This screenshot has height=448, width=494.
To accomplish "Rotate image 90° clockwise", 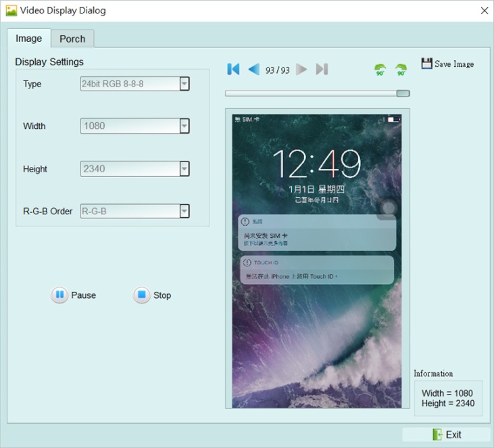I will pyautogui.click(x=401, y=70).
